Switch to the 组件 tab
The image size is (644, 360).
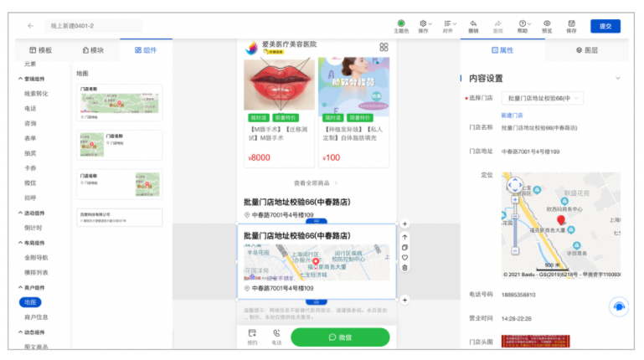point(146,50)
